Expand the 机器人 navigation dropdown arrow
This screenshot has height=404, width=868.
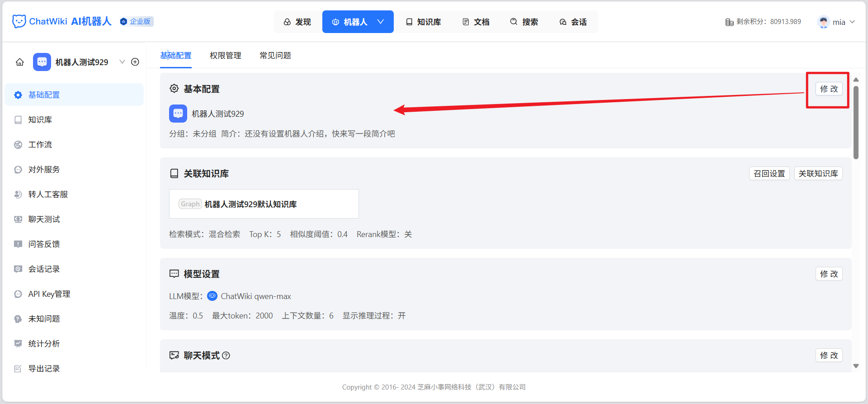[381, 22]
